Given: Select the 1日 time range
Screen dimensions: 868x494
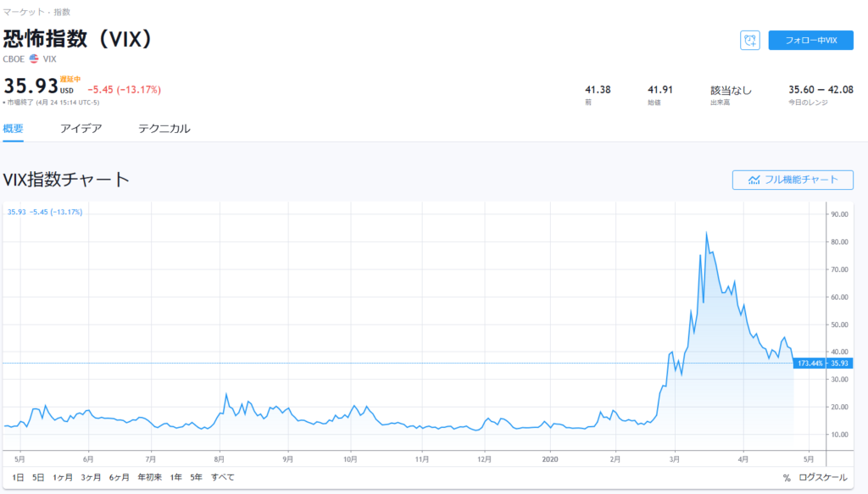Looking at the screenshot, I should (x=18, y=478).
